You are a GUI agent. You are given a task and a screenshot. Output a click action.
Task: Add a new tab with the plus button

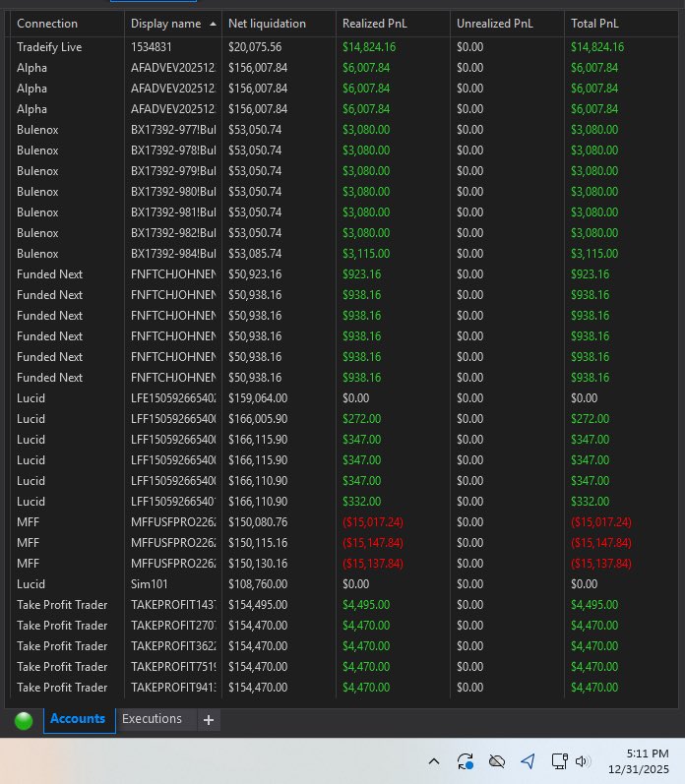[209, 719]
